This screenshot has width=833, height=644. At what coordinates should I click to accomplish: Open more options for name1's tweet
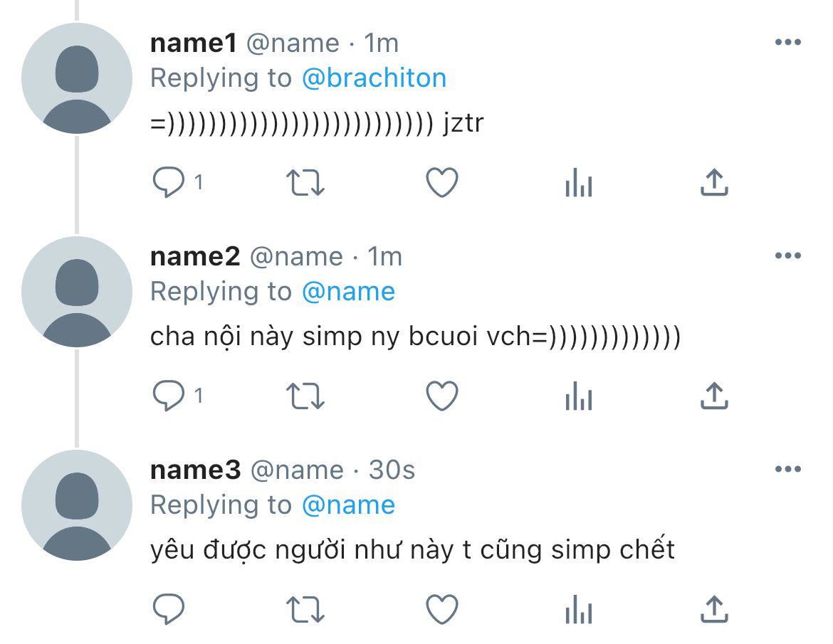tap(788, 42)
